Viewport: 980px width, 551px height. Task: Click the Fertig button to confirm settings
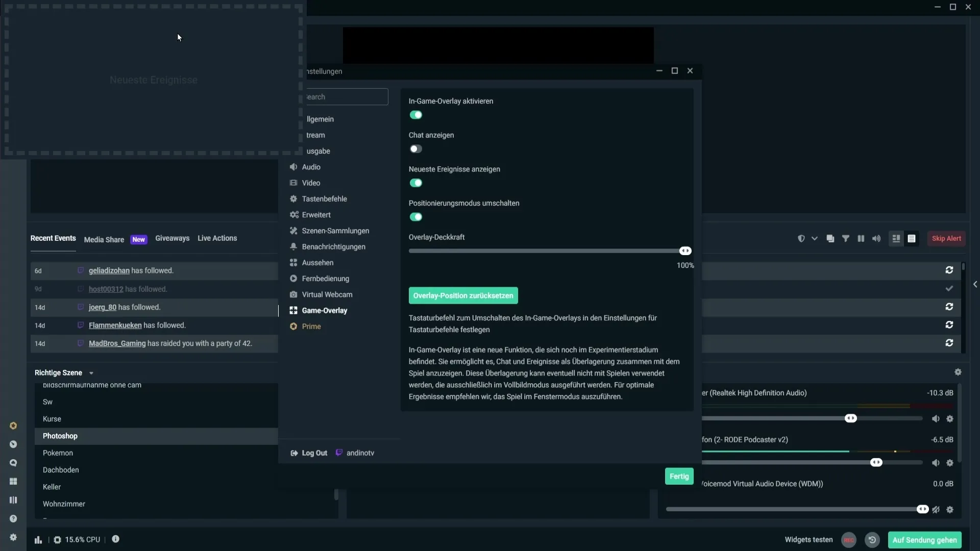[x=678, y=475]
